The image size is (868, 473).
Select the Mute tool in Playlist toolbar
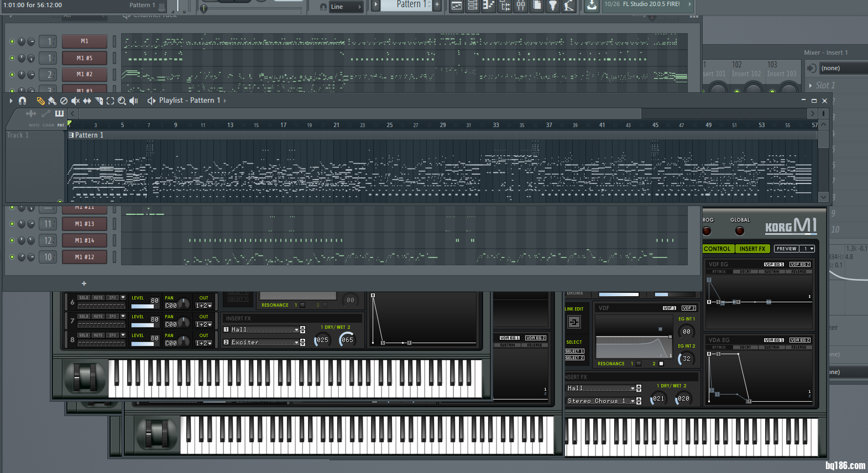point(75,101)
